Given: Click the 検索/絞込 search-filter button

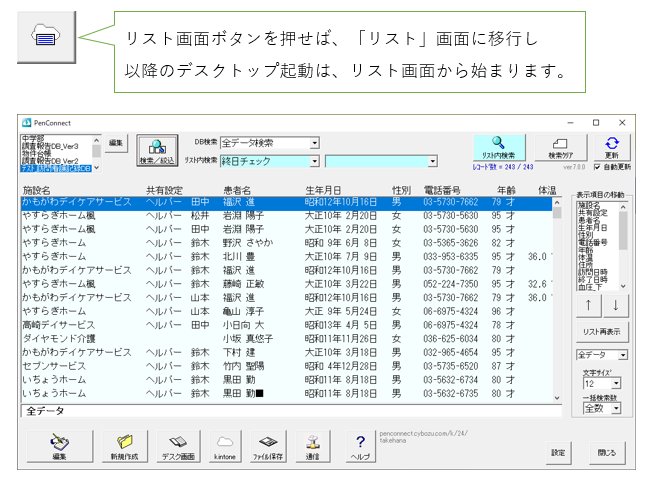Looking at the screenshot, I should 157,150.
